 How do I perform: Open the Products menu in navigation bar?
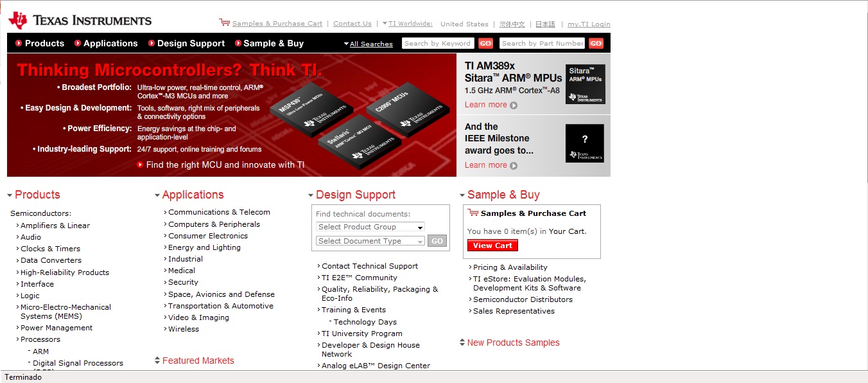[40, 43]
